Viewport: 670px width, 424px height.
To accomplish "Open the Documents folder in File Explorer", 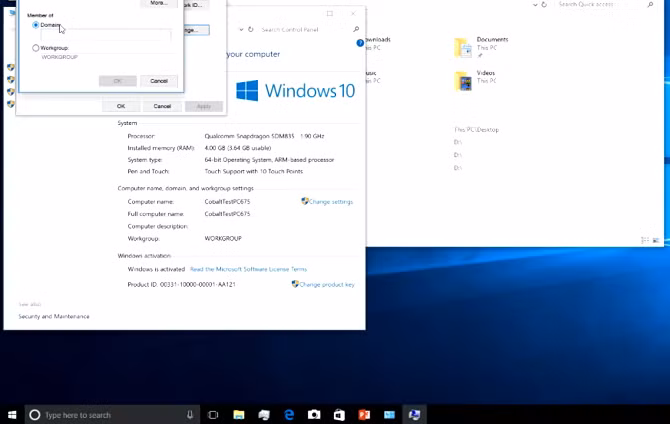I will 481,47.
